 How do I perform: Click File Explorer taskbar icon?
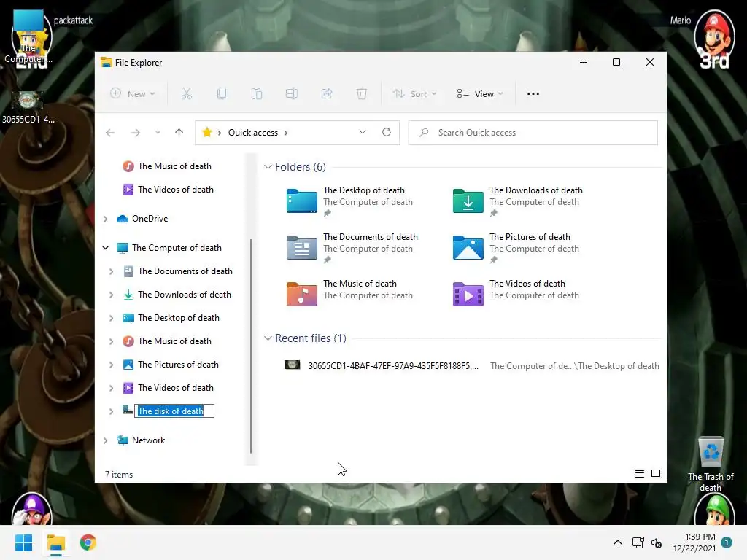click(56, 542)
